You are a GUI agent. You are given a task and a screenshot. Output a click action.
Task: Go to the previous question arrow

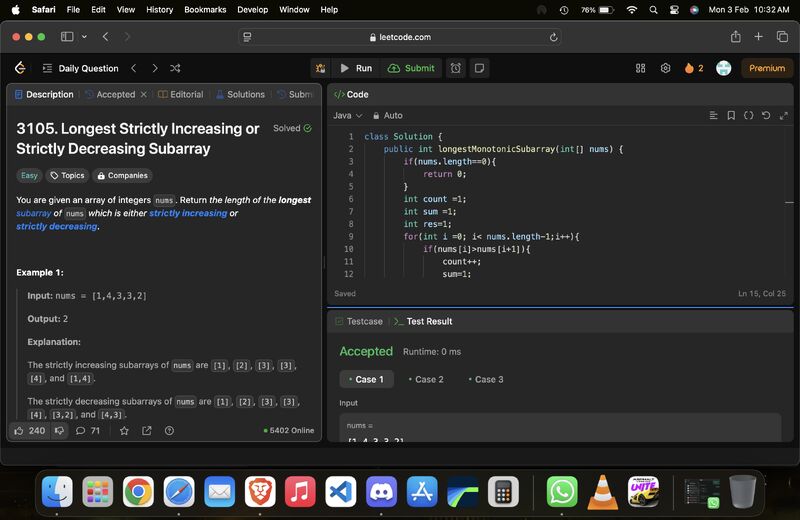pos(134,68)
